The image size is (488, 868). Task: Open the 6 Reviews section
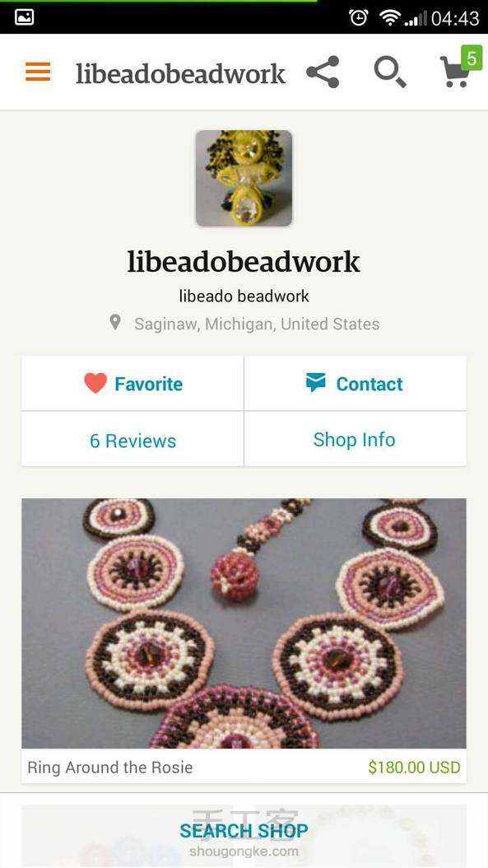132,441
